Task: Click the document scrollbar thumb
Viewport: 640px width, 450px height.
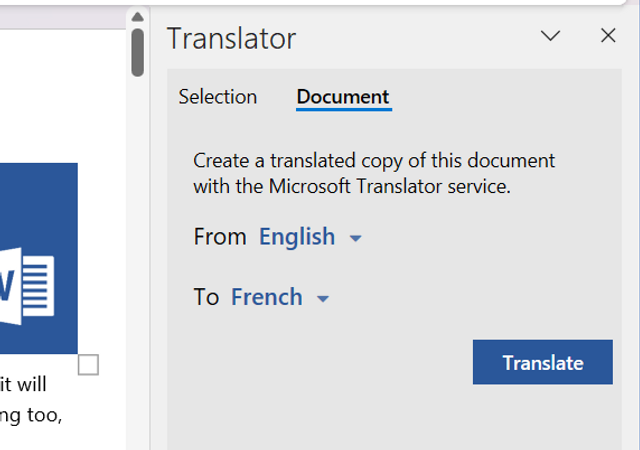Action: click(x=138, y=52)
